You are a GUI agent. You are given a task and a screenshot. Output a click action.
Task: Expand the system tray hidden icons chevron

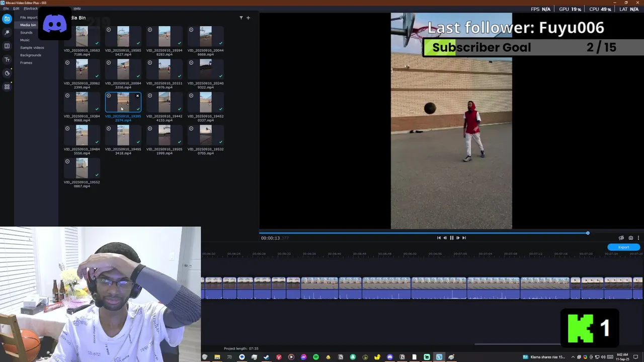[x=574, y=357]
